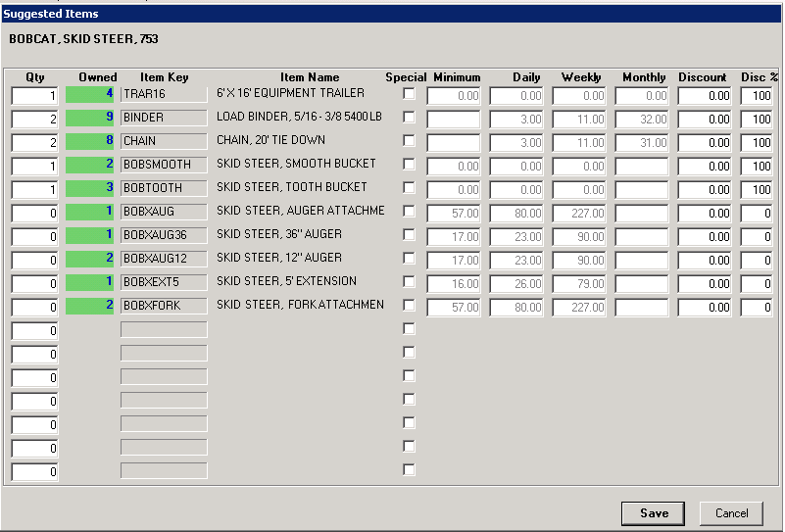The width and height of the screenshot is (785, 532).
Task: Click owned count 4 for TRAR16
Action: [89, 94]
